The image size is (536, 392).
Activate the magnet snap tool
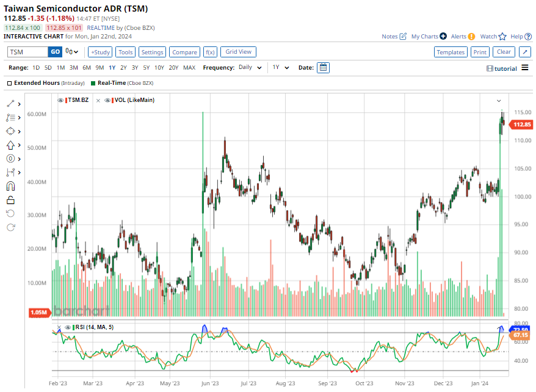[10, 186]
